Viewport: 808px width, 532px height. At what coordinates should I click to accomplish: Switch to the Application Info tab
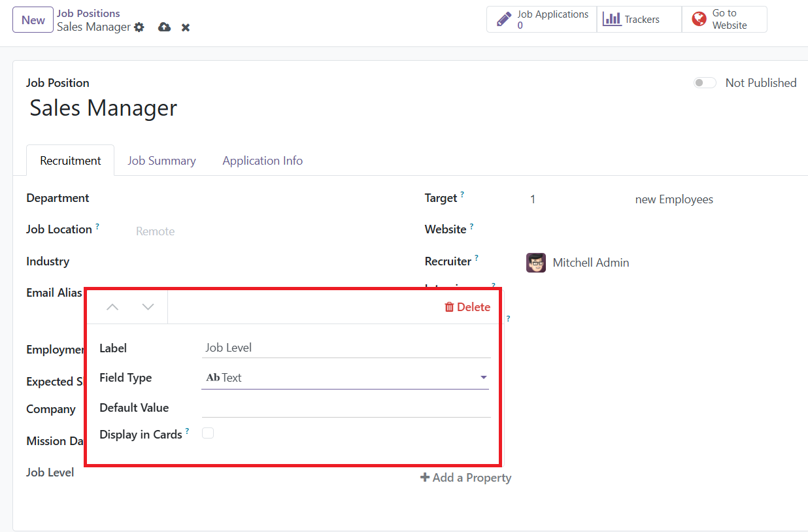click(x=262, y=160)
